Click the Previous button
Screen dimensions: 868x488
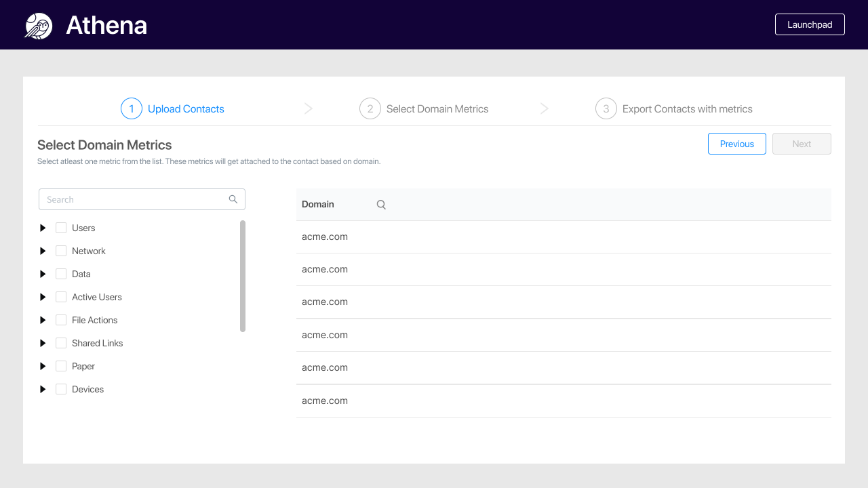coord(737,144)
